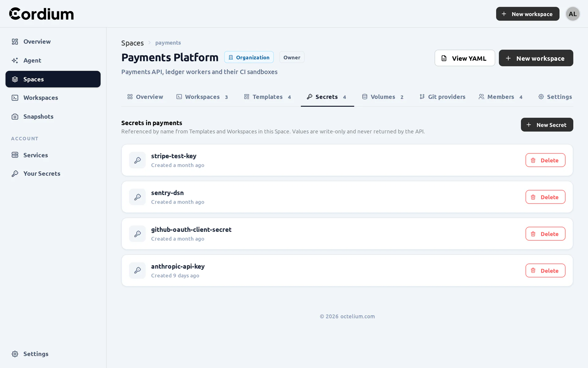Click the key icon beside github-oauth-client-secret
588x368 pixels.
click(x=137, y=234)
